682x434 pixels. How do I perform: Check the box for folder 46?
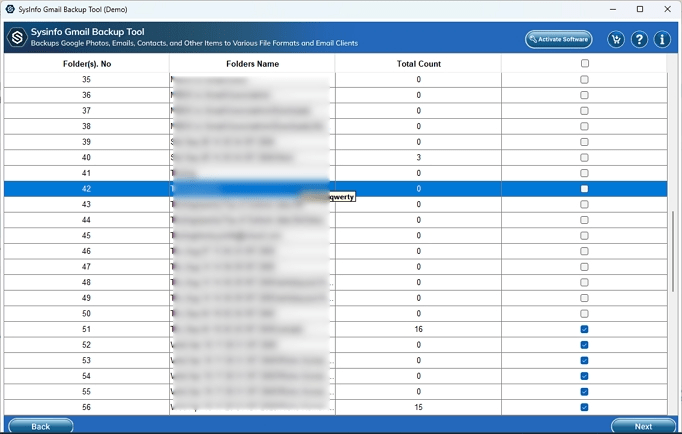(x=584, y=251)
